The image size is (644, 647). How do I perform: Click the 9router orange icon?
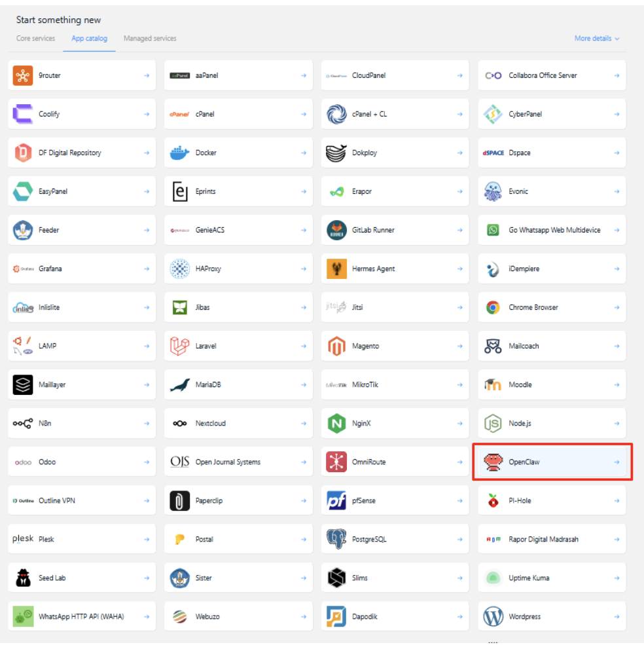(23, 75)
